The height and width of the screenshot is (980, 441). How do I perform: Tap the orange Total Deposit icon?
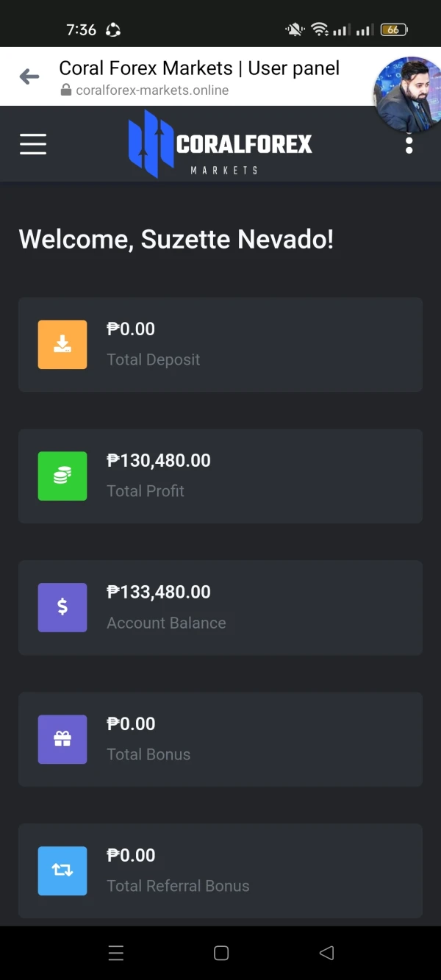point(62,344)
